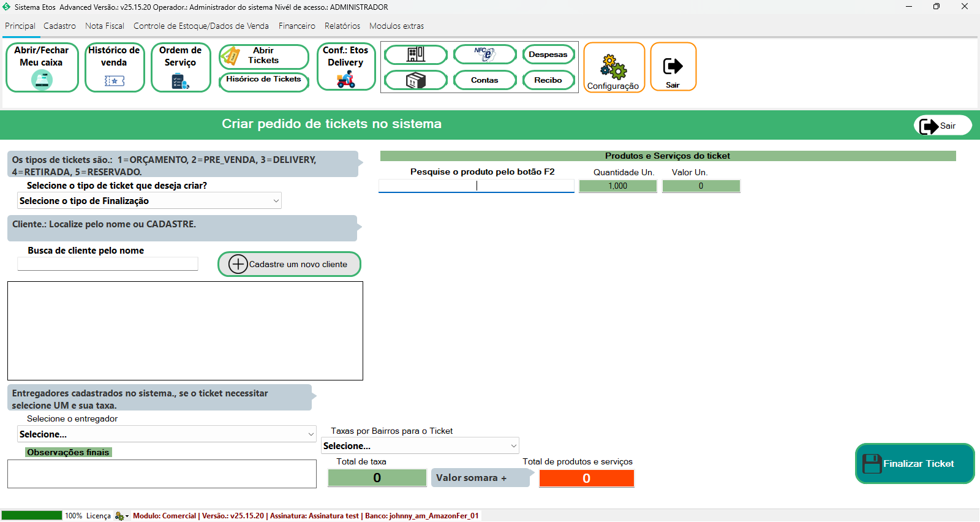Viewport: 980px width, 522px height.
Task: Click the license icon in status bar
Action: coord(120,516)
